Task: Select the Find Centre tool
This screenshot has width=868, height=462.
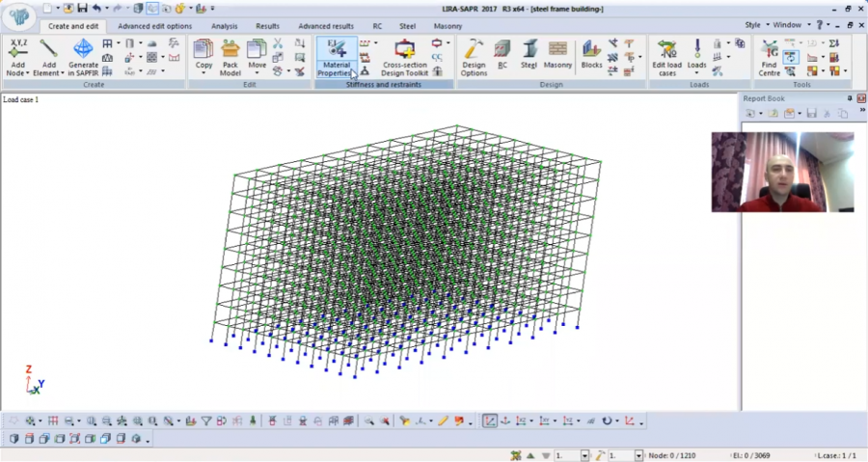Action: [x=769, y=57]
